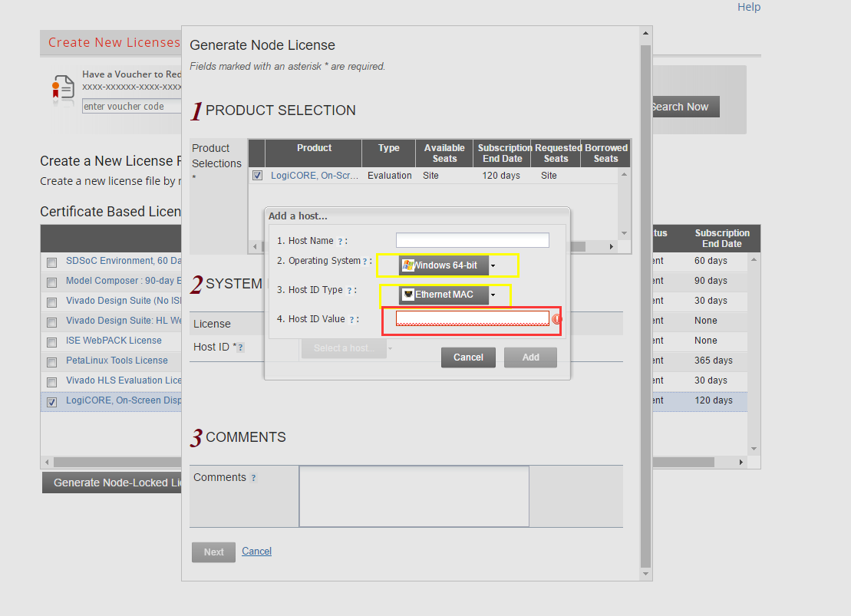Click the Ethernet port icon beside Ethernet MAC
This screenshot has width=851, height=616.
point(407,295)
